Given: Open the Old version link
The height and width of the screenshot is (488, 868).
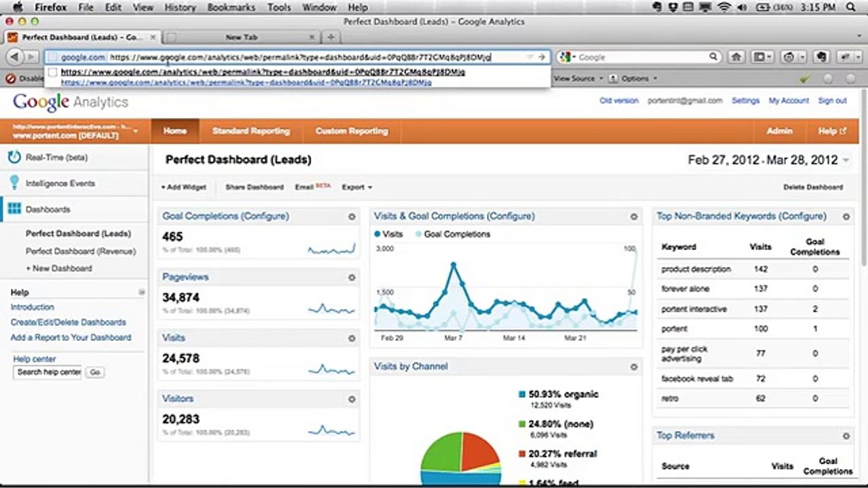Looking at the screenshot, I should [x=619, y=101].
